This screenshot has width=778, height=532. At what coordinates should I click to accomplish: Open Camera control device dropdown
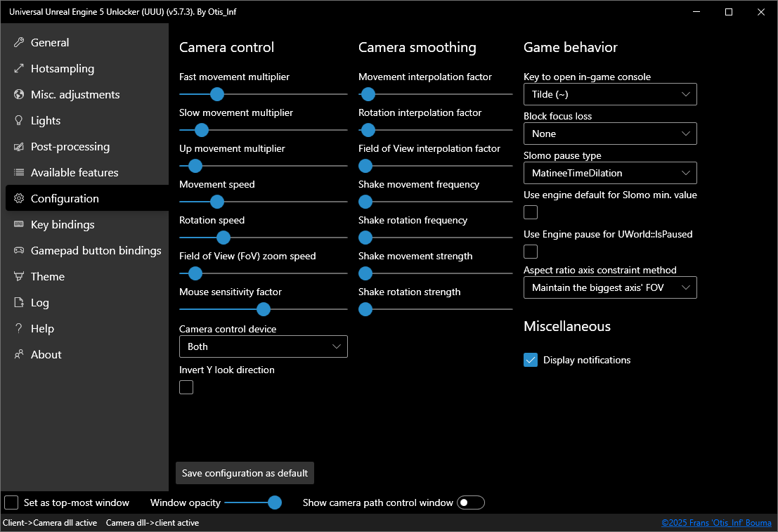[x=264, y=346]
